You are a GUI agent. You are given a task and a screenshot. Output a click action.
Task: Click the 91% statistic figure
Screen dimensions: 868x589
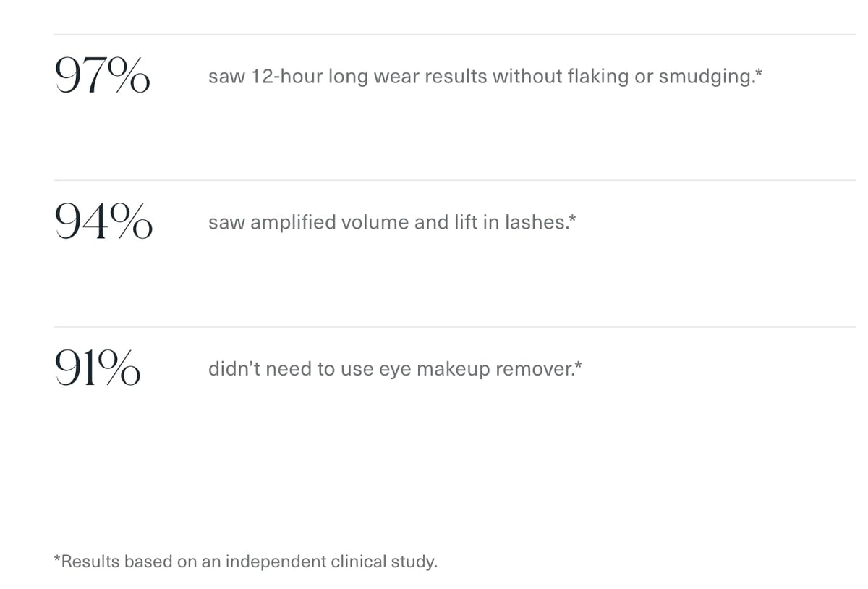(98, 368)
